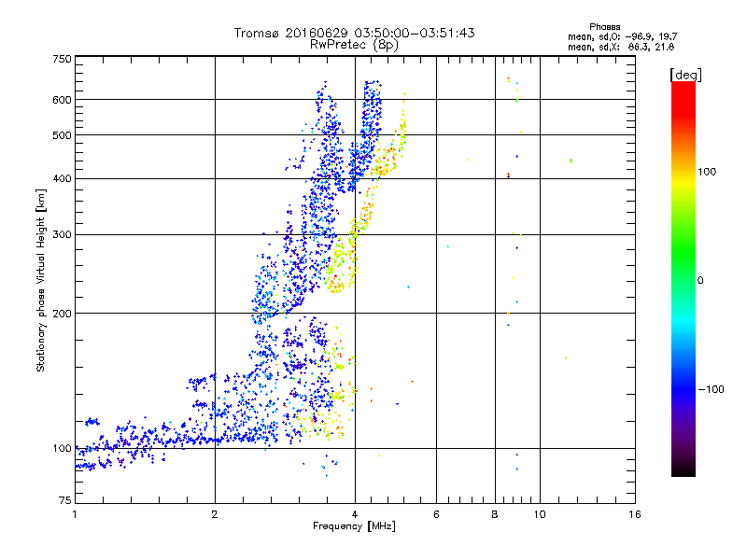Screen dimensions: 747x560
Task: Click the plot title 'Tromsø 20160629 03:50:00-03:51:43'
Action: coord(354,33)
